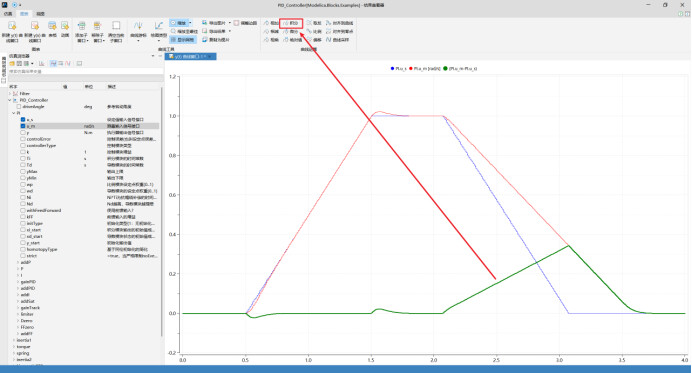Open 添加子窗口 add sub-window dropdown
Image resolution: width=692 pixels, height=373 pixels.
tap(81, 31)
